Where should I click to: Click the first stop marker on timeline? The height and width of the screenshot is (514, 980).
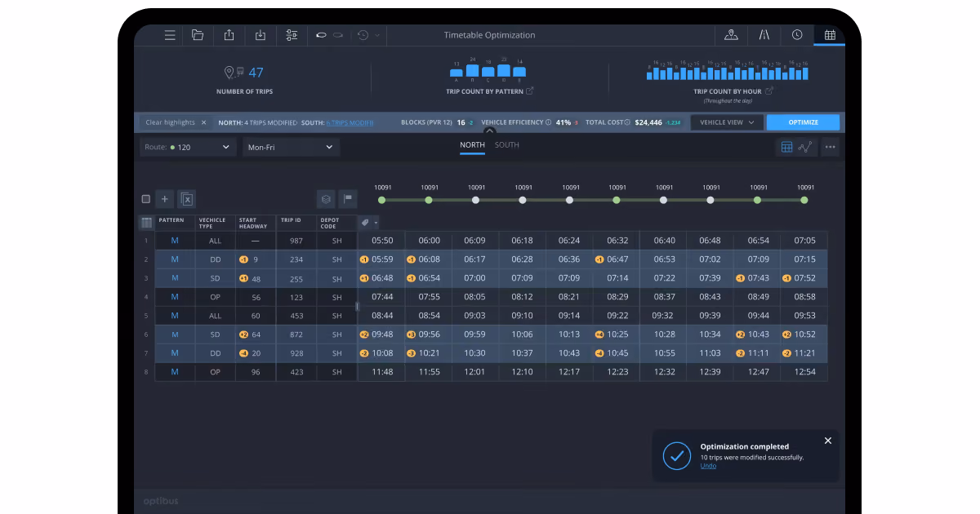pos(382,200)
